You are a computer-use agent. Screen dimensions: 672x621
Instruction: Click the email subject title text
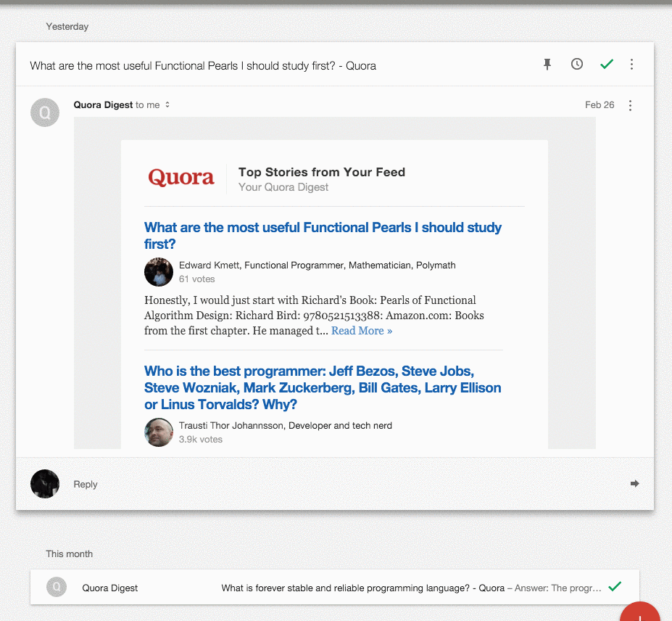[203, 65]
